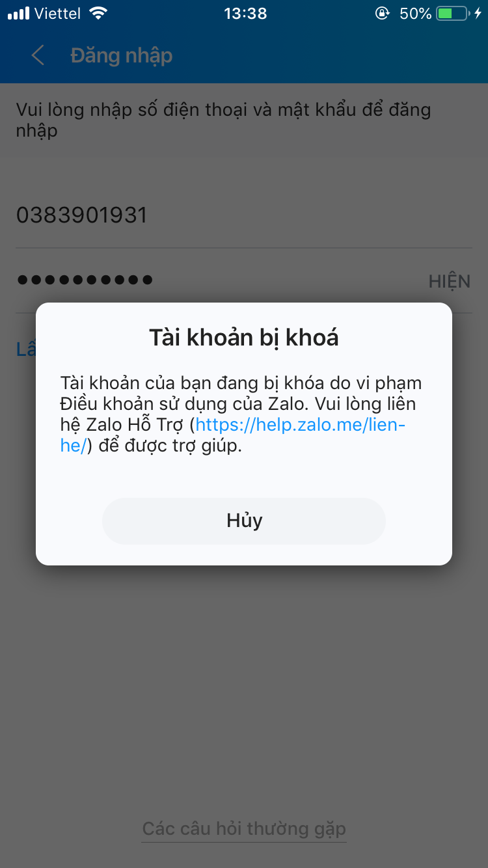The width and height of the screenshot is (488, 868).
Task: Tap the Tài khoản bị khoá dialog title
Action: pyautogui.click(x=244, y=337)
